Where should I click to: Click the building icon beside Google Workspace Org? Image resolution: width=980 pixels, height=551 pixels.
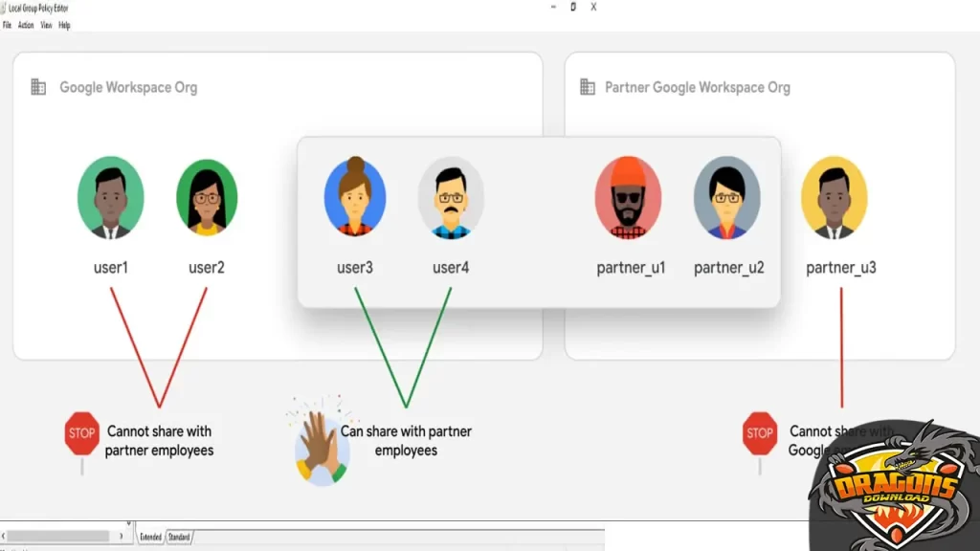click(38, 87)
